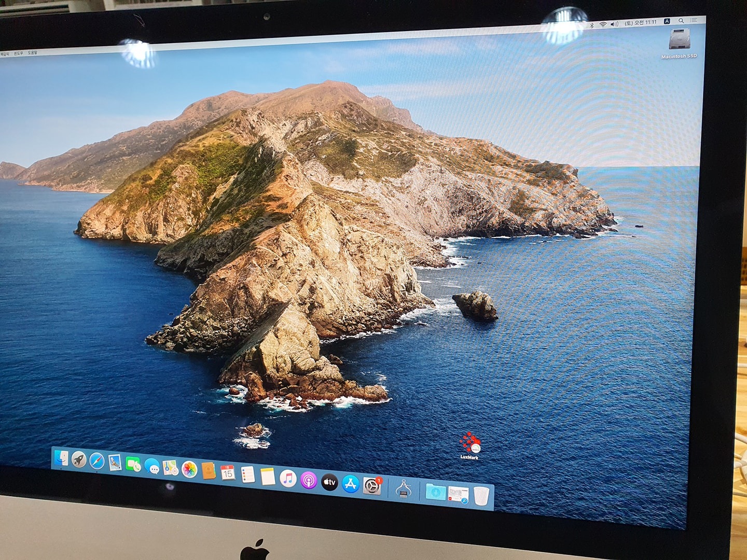Open the Downloads folder stack

coord(435,492)
